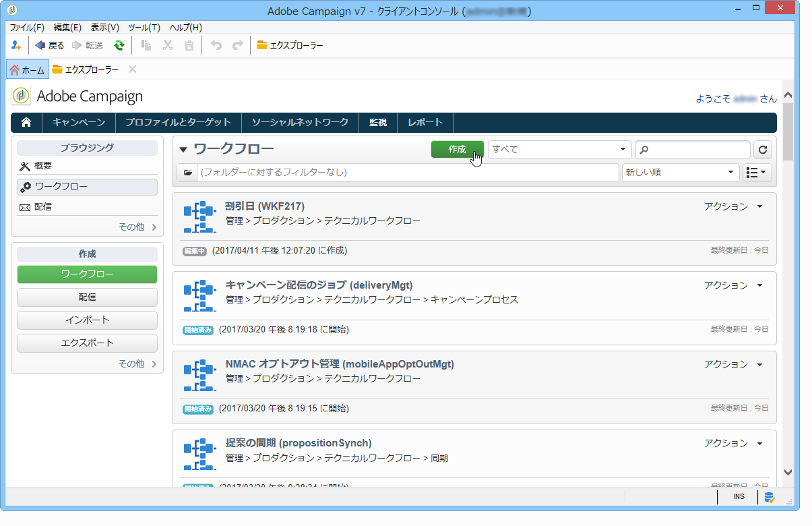This screenshot has width=812, height=526.
Task: Open 編集(E) menu
Action: click(67, 28)
